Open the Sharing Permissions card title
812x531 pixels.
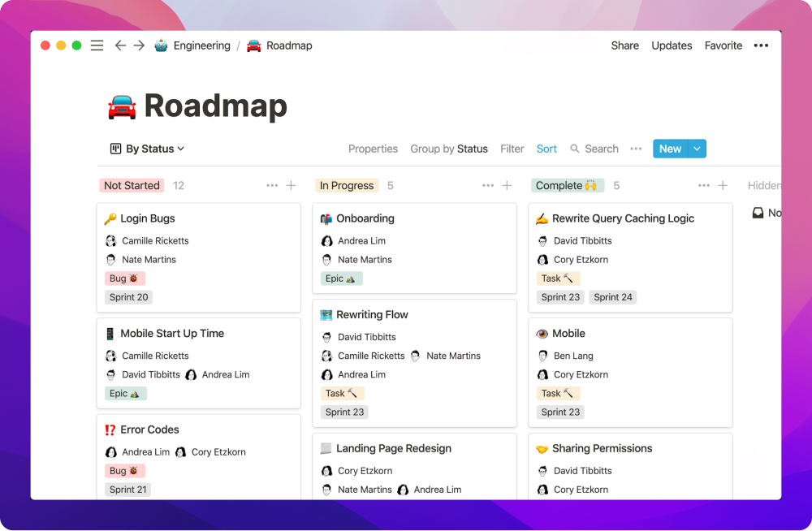click(602, 449)
